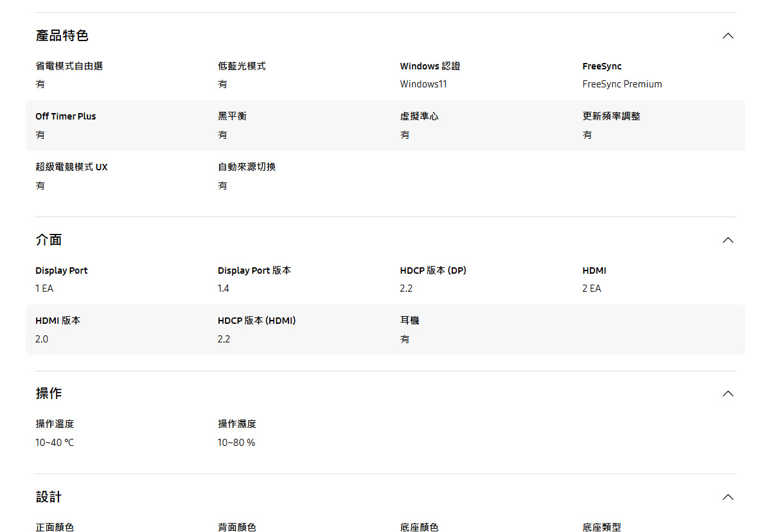The image size is (771, 532).
Task: Click the 10~80 % operating humidity value
Action: coord(236,443)
